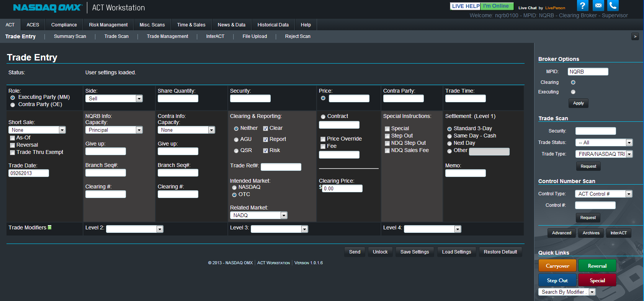Select Executing Party (MM) role

click(13, 98)
